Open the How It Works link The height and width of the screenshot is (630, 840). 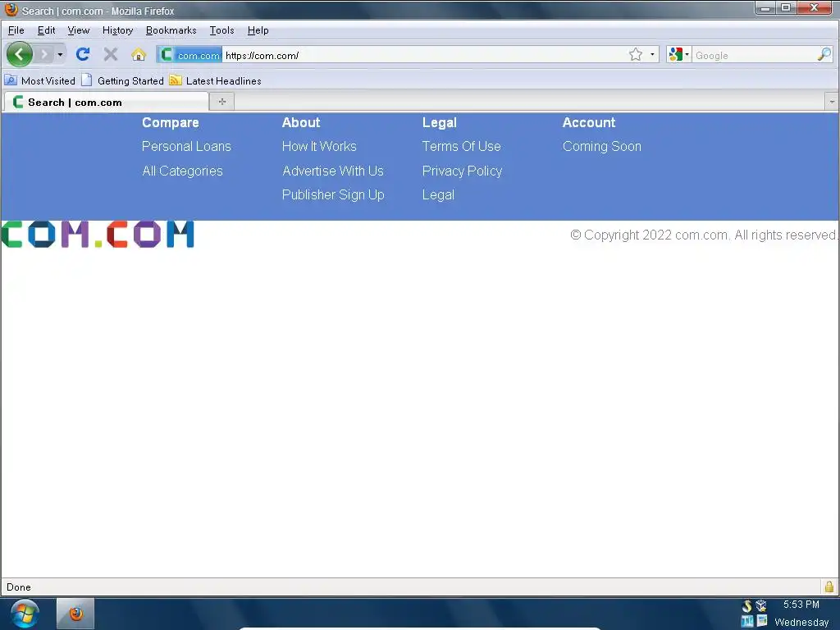point(319,146)
